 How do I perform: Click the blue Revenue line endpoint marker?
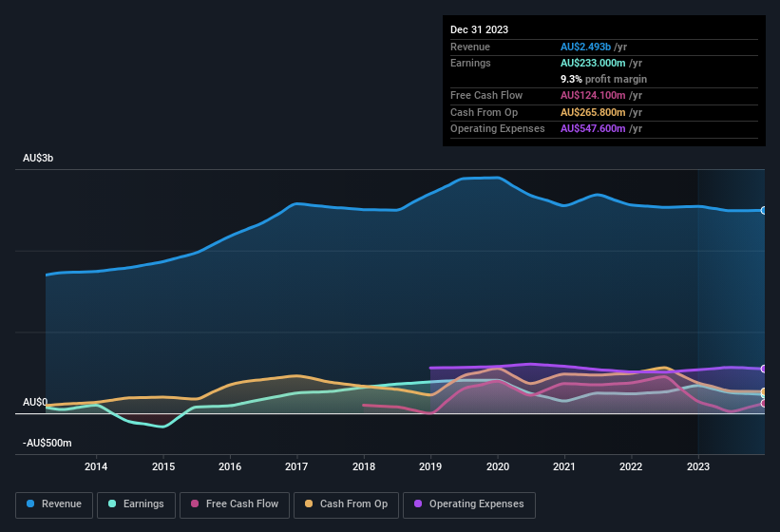point(764,210)
